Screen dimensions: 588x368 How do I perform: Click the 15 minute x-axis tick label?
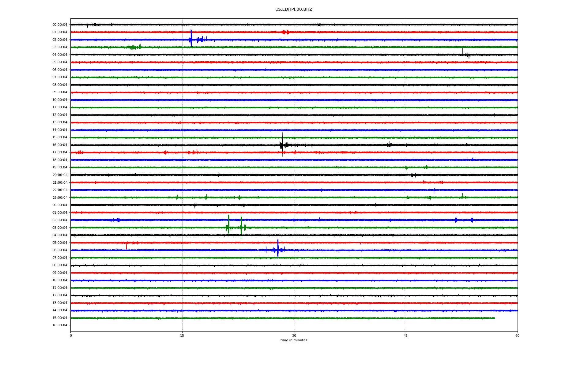(x=182, y=335)
